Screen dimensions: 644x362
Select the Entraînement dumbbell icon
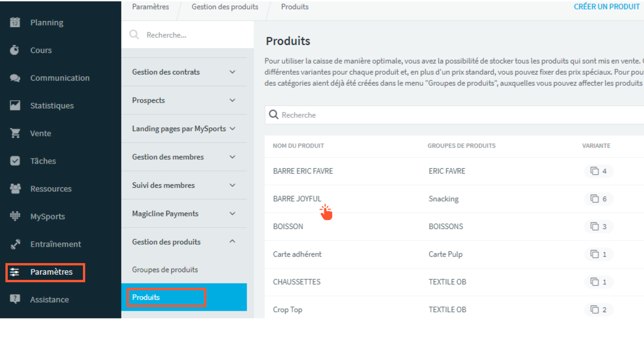(15, 244)
